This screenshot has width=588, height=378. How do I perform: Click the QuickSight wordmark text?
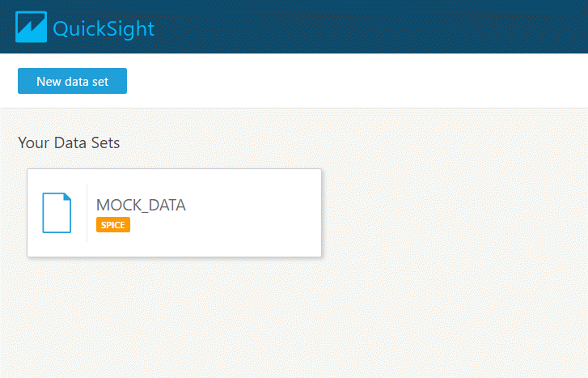pyautogui.click(x=104, y=29)
